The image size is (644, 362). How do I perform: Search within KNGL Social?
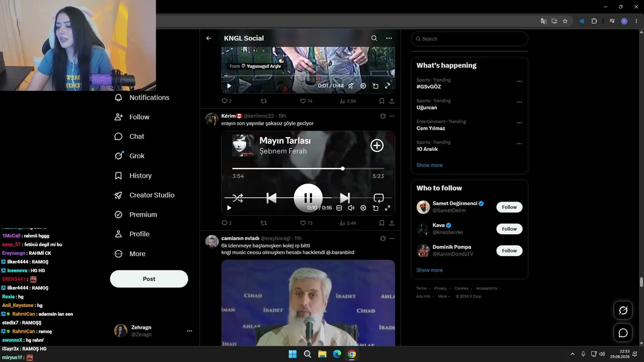(374, 38)
